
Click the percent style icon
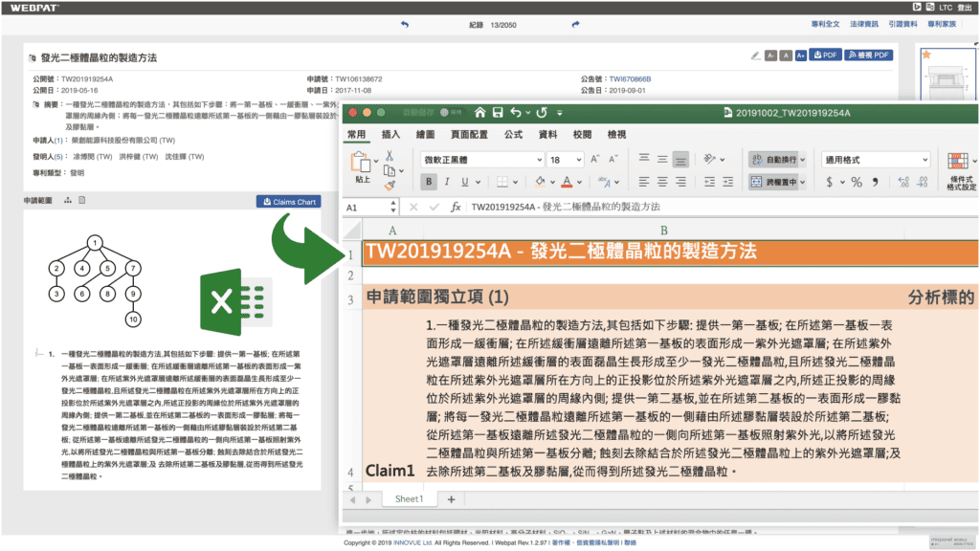(857, 182)
